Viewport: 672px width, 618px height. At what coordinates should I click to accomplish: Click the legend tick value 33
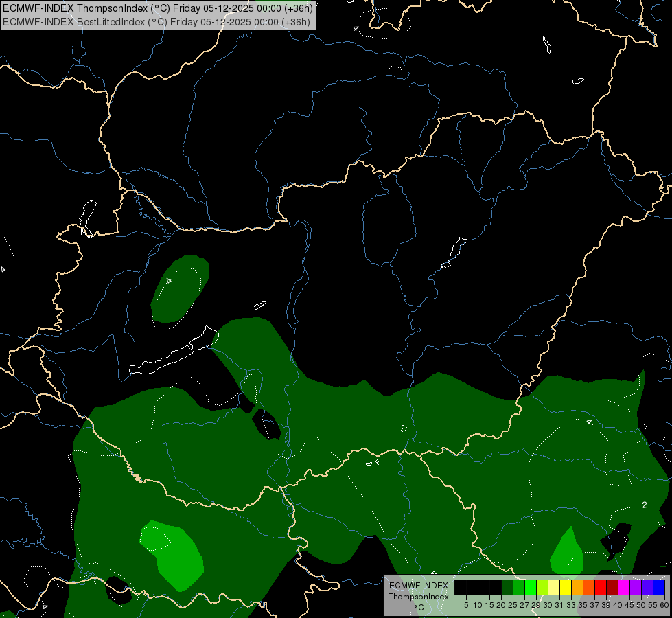(571, 605)
